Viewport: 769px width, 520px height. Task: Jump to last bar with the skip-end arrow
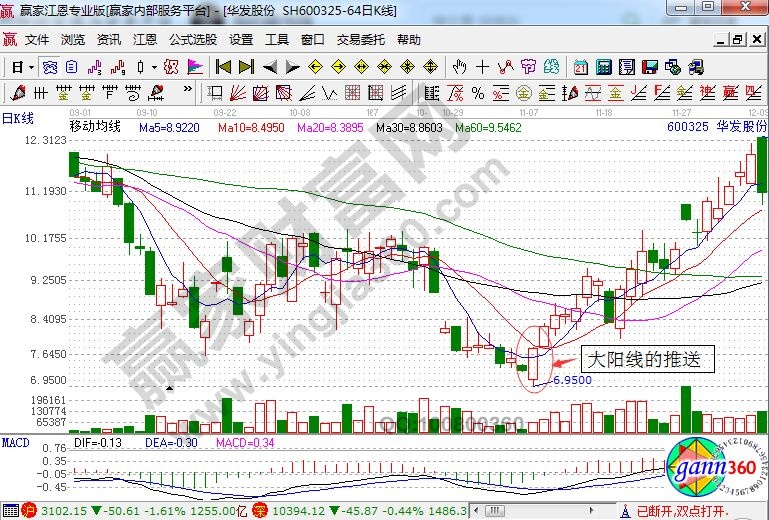(246, 67)
